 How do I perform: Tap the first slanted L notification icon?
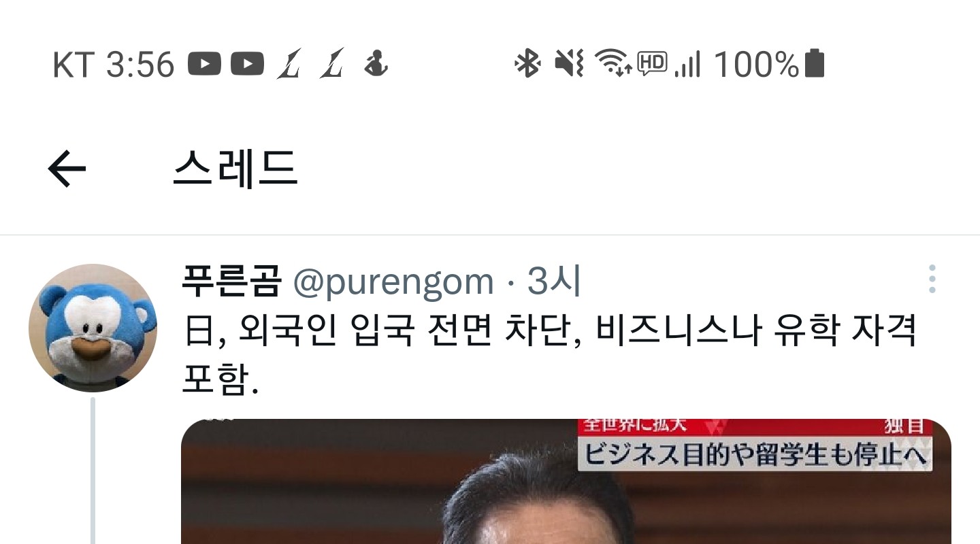tap(289, 64)
